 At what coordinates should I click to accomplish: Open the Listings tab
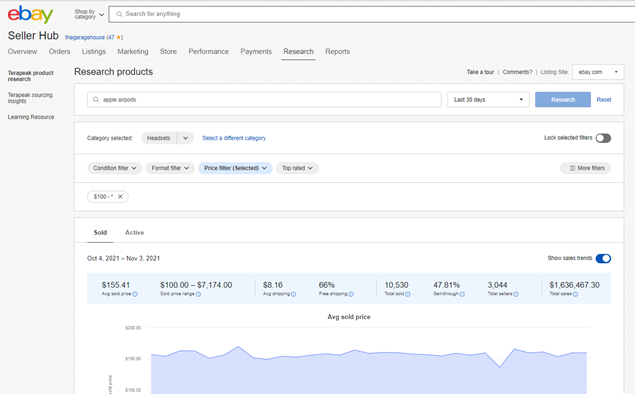coord(94,51)
